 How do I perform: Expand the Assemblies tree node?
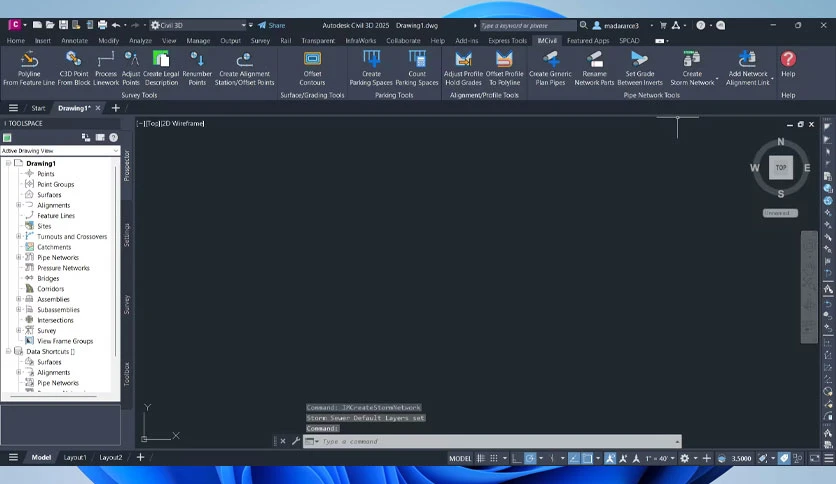pyautogui.click(x=19, y=299)
